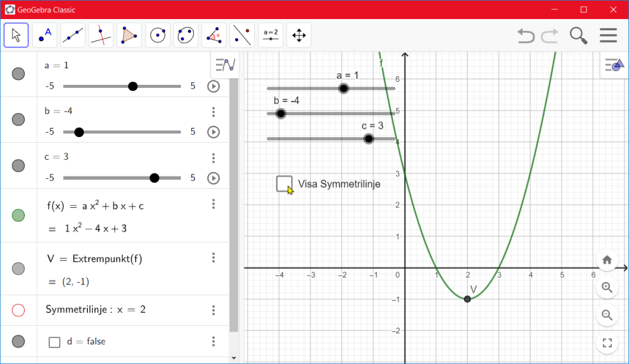
Task: Start animation for slider a
Action: [x=214, y=86]
